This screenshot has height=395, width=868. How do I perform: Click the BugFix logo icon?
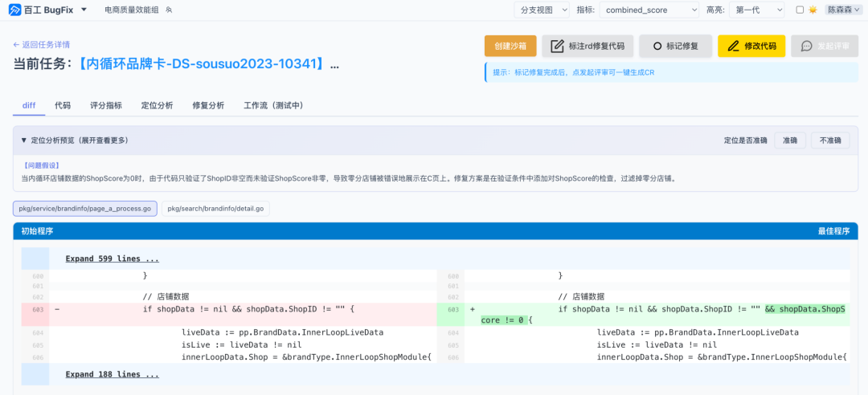(x=14, y=10)
